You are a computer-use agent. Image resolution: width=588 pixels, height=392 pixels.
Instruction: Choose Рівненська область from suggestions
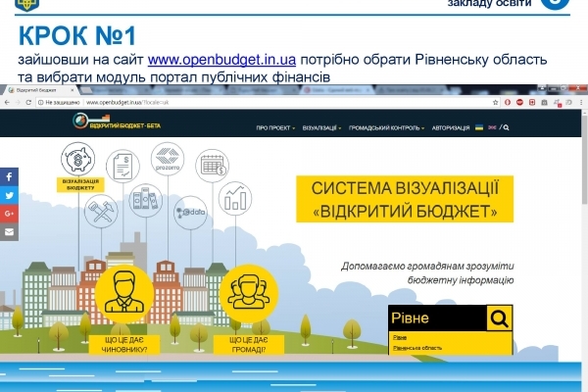(418, 347)
